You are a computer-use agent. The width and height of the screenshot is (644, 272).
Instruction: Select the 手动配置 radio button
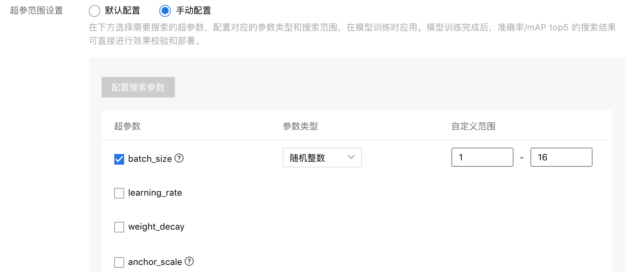click(165, 11)
